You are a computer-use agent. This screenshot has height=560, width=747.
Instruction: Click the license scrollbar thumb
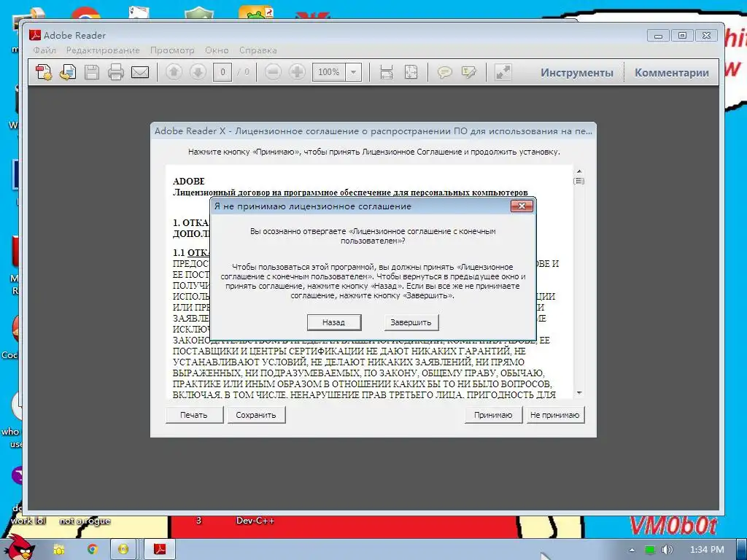click(579, 181)
